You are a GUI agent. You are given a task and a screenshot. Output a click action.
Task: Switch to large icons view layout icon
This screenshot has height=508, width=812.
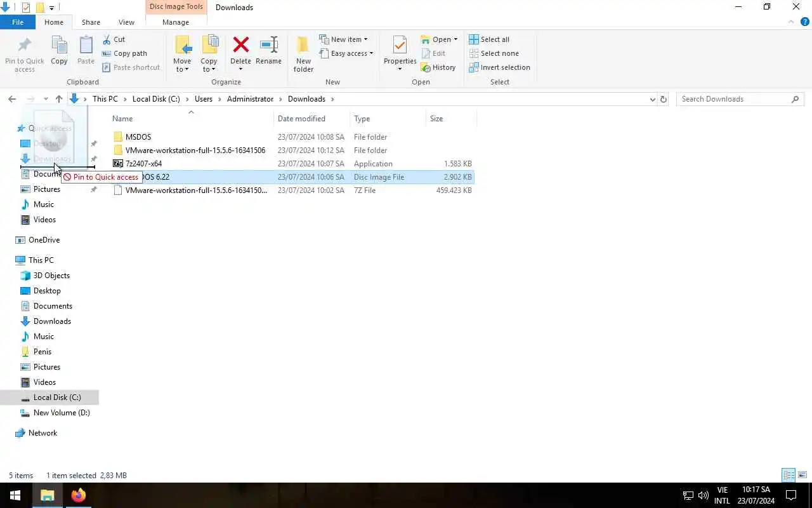(802, 475)
